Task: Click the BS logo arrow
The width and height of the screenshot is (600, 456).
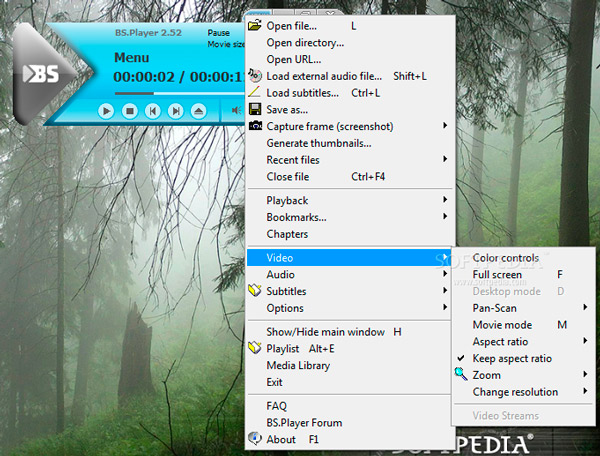Action: point(40,73)
